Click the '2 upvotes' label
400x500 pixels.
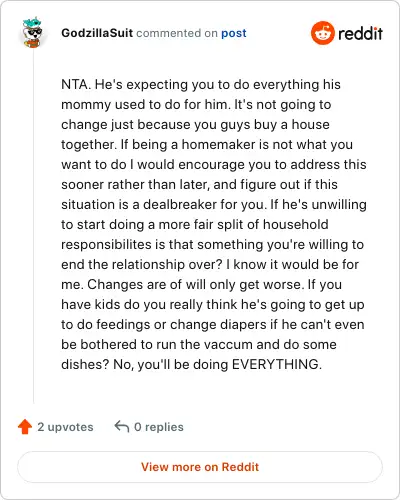tap(65, 427)
